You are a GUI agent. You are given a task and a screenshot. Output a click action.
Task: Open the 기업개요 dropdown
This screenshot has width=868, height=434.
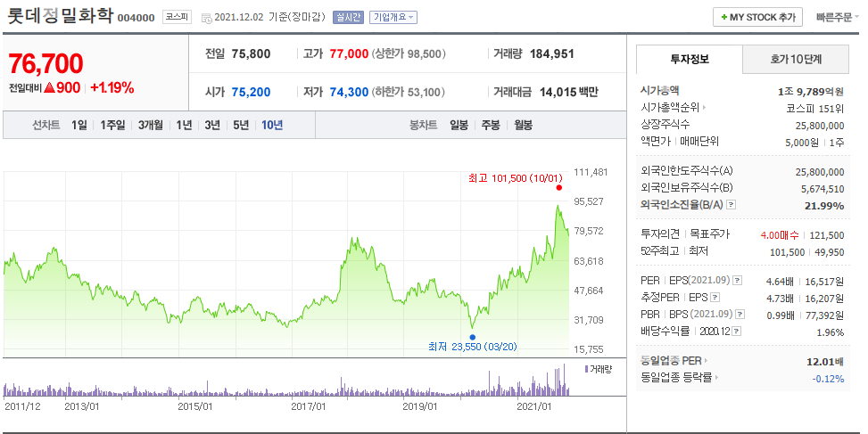(393, 17)
